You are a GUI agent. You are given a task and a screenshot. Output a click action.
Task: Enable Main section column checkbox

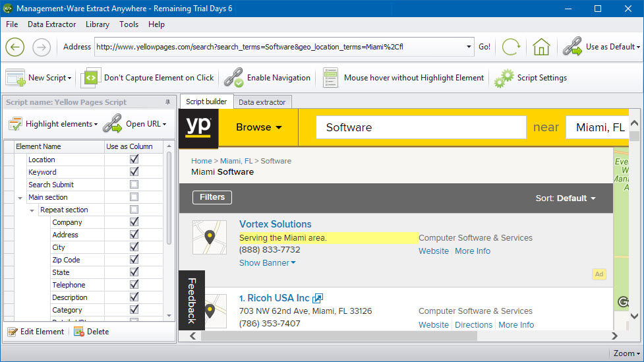point(134,196)
